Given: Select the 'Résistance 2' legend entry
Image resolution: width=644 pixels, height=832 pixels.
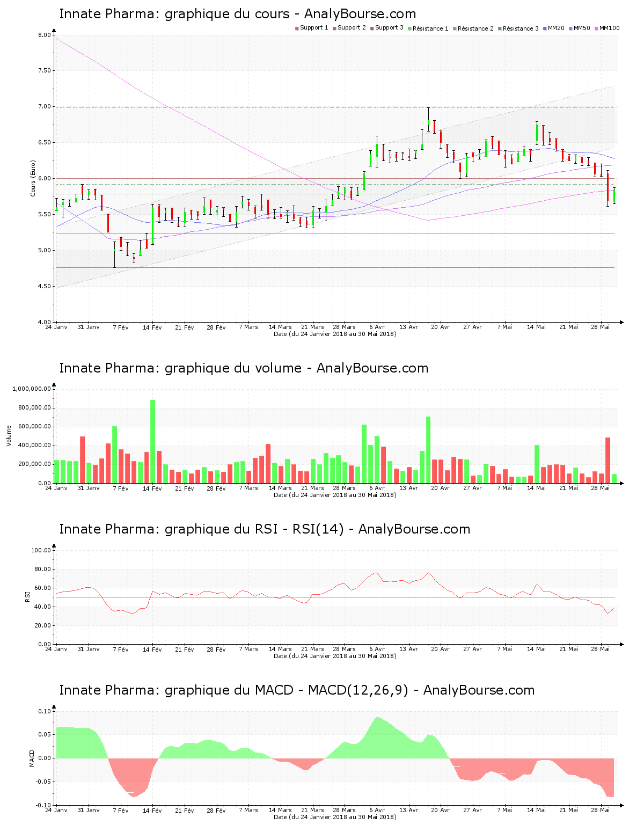Looking at the screenshot, I should coord(473,28).
